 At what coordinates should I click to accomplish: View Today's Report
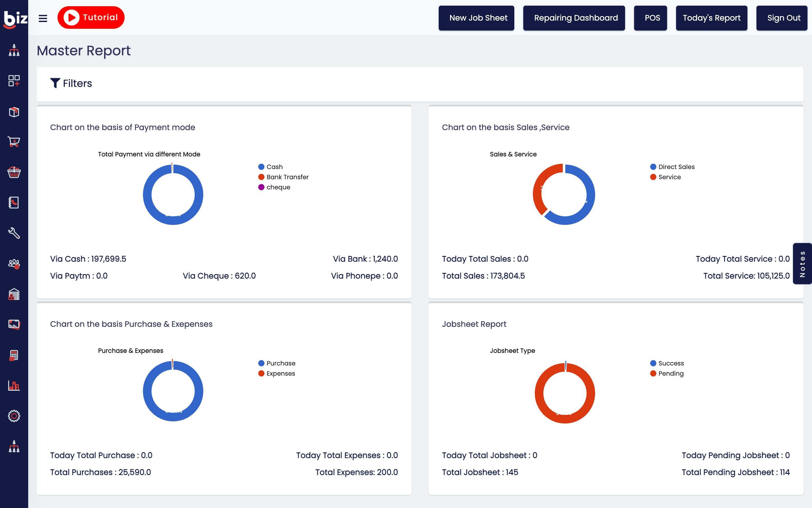point(711,18)
